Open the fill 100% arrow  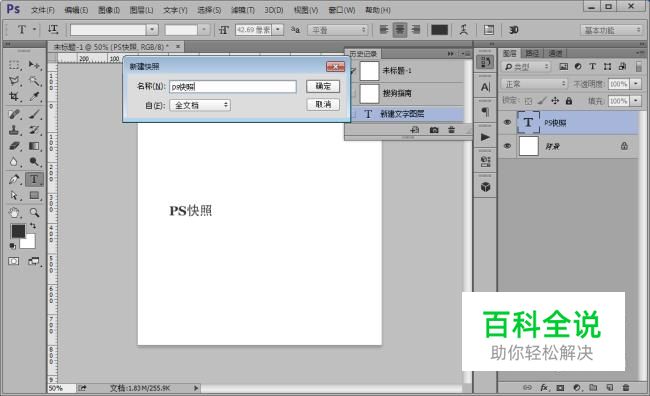click(x=636, y=101)
